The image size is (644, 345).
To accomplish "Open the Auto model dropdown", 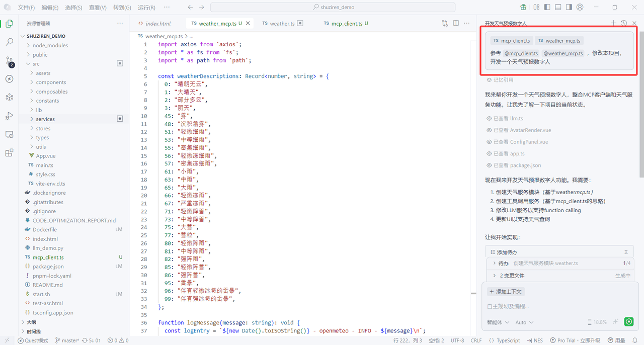I will coord(524,322).
